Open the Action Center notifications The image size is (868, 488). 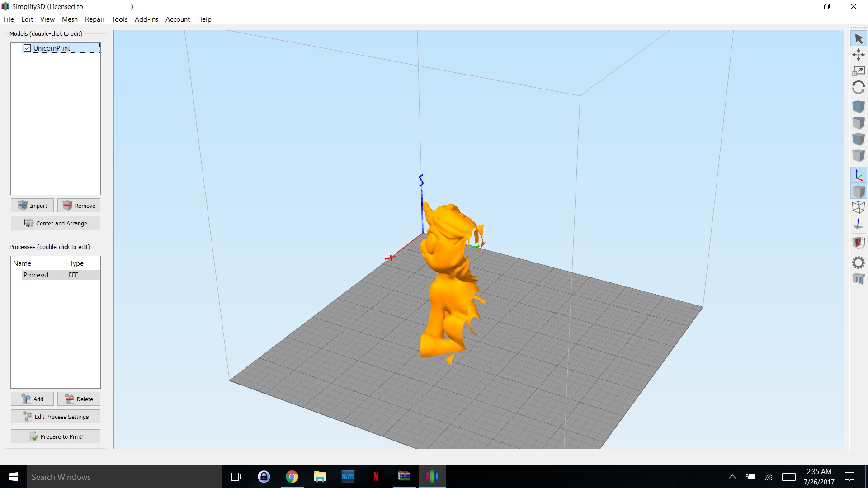pos(850,477)
